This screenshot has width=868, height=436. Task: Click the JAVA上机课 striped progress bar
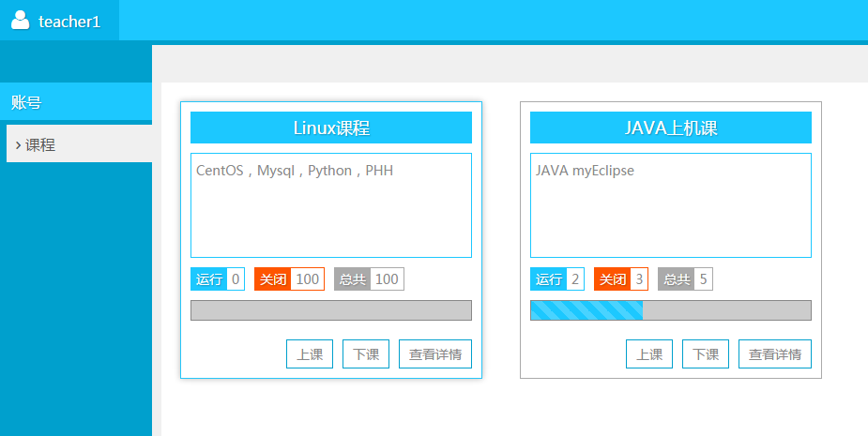coord(671,310)
